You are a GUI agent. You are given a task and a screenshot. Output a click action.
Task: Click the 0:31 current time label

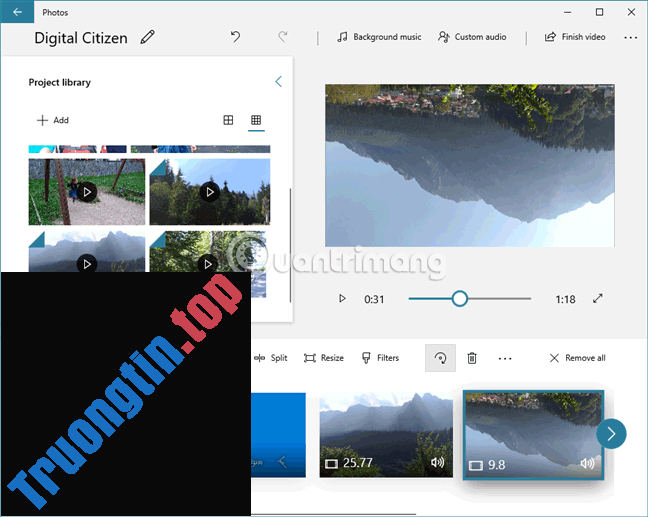(x=374, y=299)
